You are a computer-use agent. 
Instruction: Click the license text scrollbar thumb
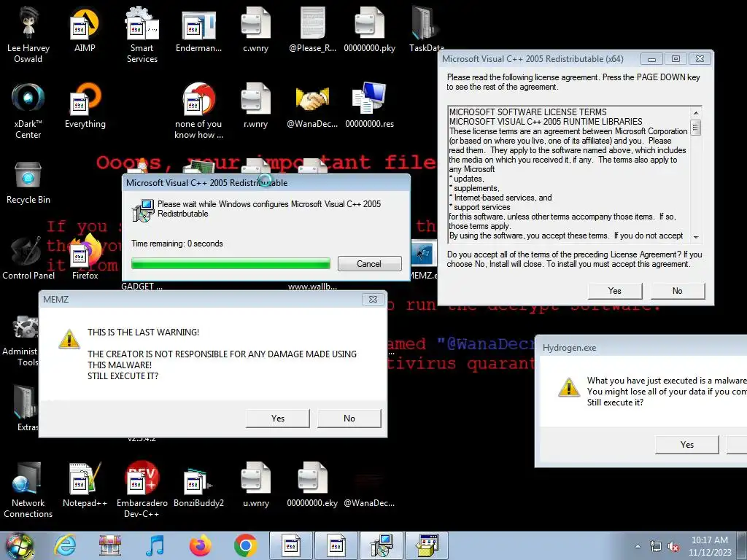(x=696, y=127)
